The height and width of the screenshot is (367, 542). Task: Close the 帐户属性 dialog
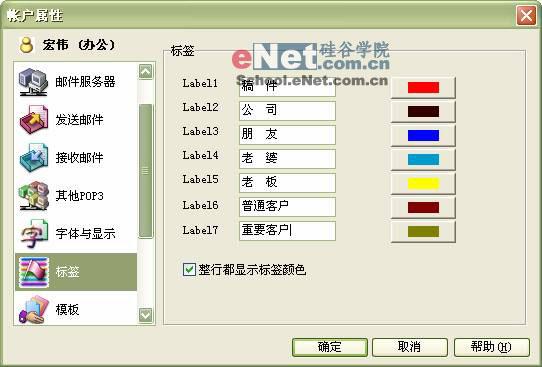pos(526,15)
